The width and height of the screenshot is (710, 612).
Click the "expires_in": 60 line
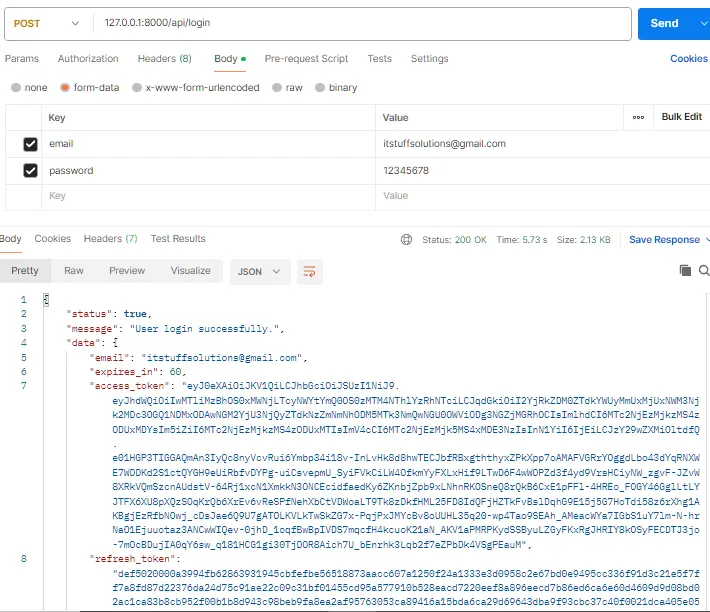[138, 372]
